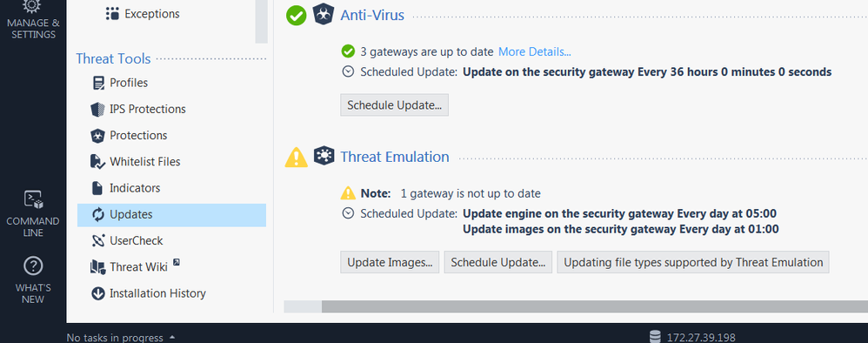Open Exceptions in the sidebar
The width and height of the screenshot is (868, 343).
143,14
